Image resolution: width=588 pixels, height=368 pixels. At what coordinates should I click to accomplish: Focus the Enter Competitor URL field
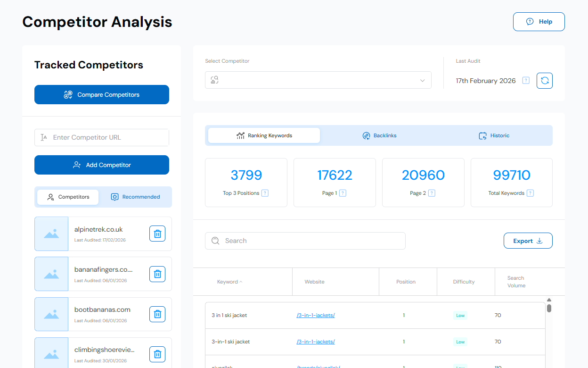point(102,137)
